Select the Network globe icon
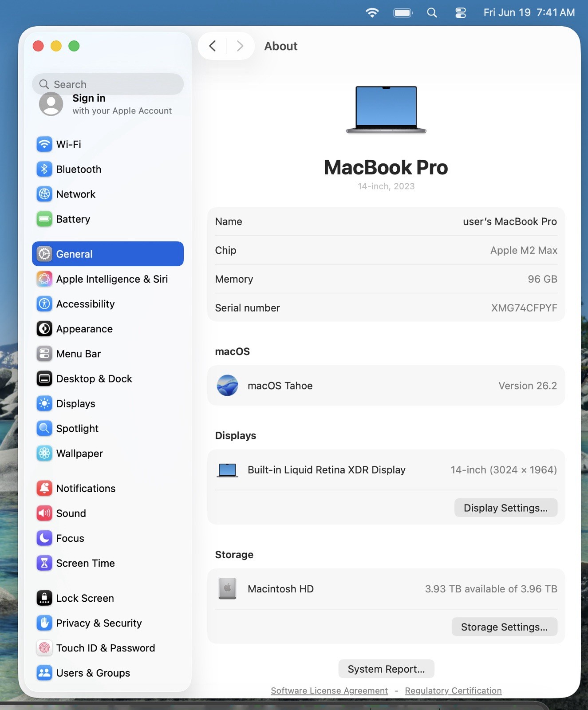 coord(44,194)
